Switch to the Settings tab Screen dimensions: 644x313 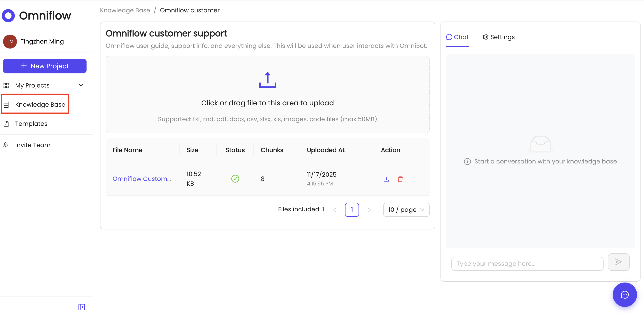(499, 37)
